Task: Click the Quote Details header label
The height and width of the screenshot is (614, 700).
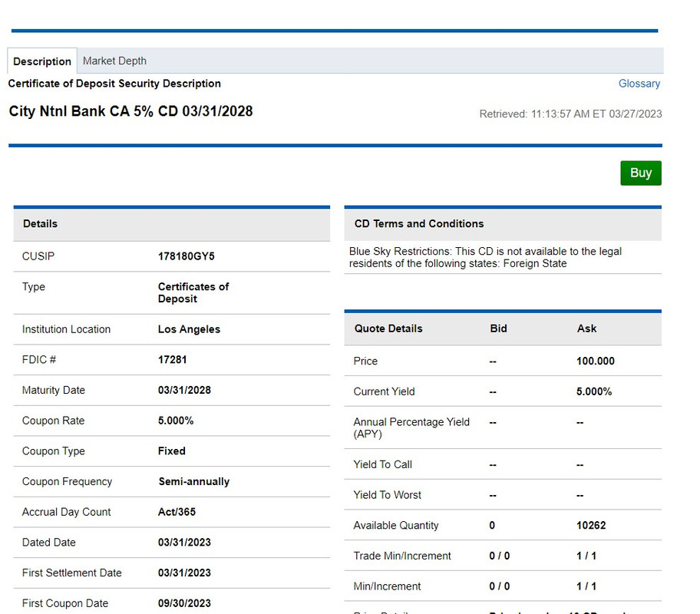Action: [x=388, y=328]
